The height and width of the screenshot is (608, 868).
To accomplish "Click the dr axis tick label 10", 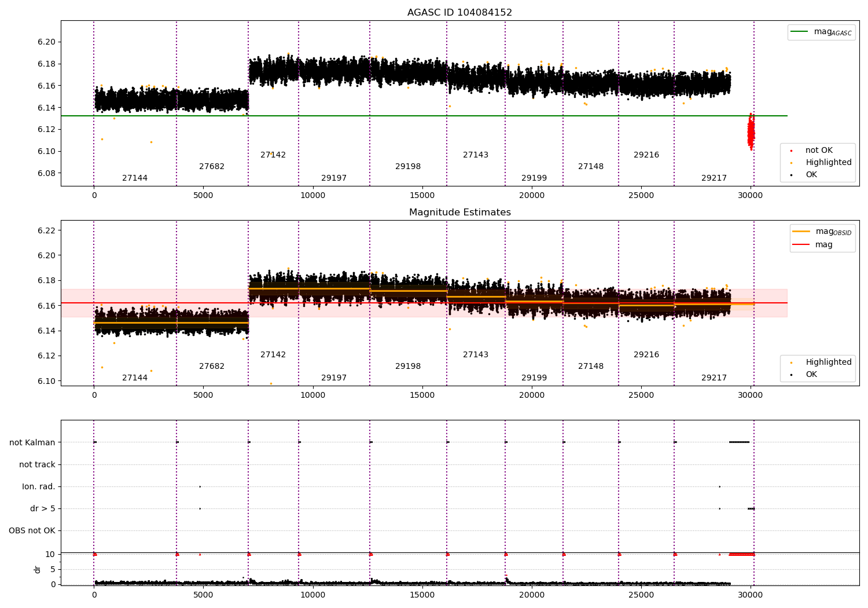I will pos(50,555).
